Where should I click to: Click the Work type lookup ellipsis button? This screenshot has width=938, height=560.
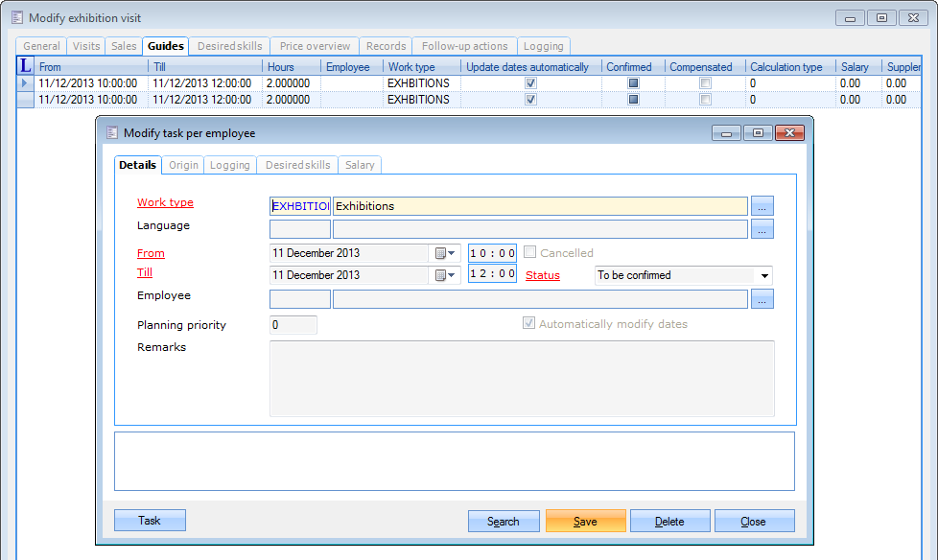point(762,205)
